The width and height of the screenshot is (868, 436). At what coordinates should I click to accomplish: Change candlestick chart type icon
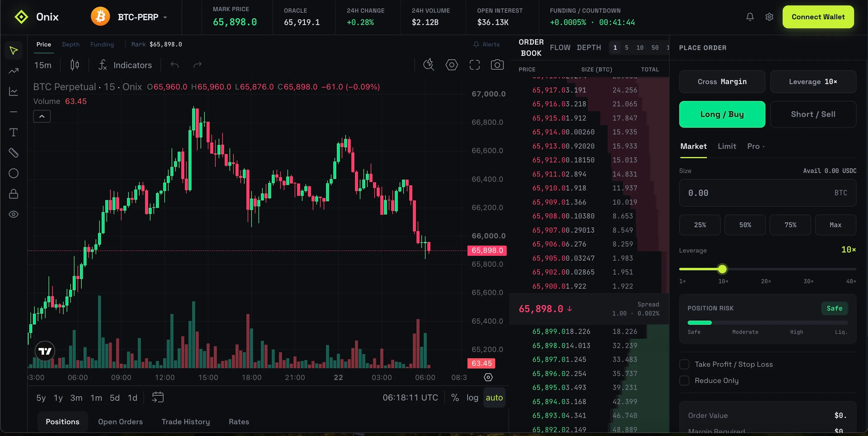pyautogui.click(x=75, y=65)
